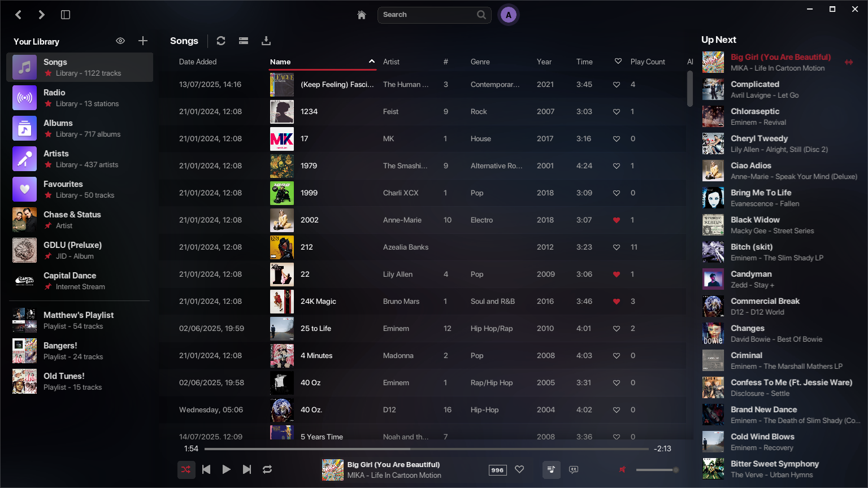Screen dimensions: 868x488
Task: Change the Songs list view layout
Action: (244, 41)
